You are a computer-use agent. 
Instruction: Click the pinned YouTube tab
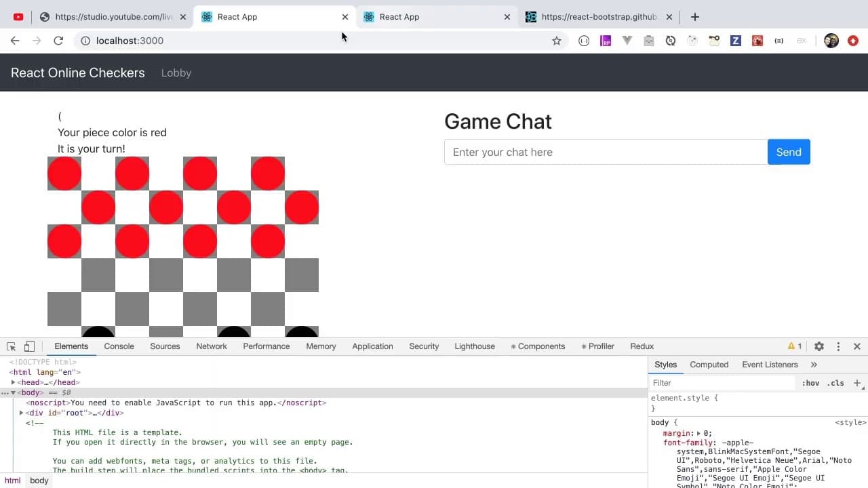(x=18, y=17)
